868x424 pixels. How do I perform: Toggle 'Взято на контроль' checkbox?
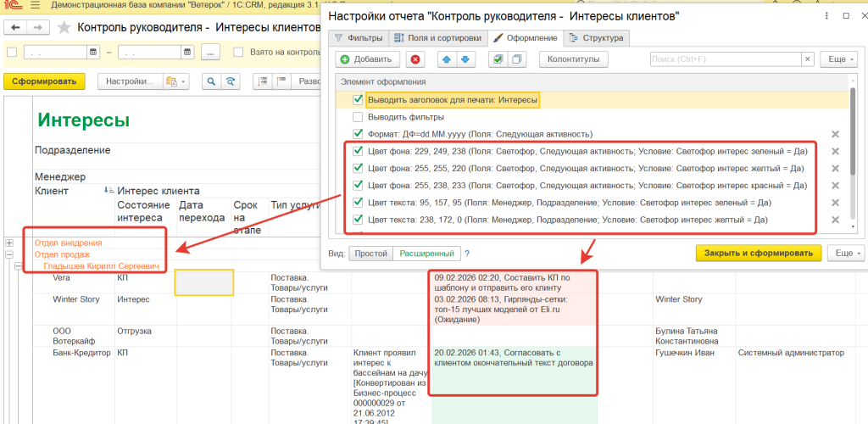coord(236,53)
